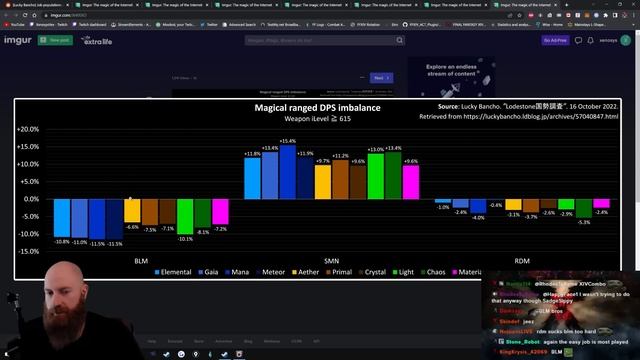Open the GitHub ACT plugin bookmark
The width and height of the screenshot is (640, 360).
(422, 24)
